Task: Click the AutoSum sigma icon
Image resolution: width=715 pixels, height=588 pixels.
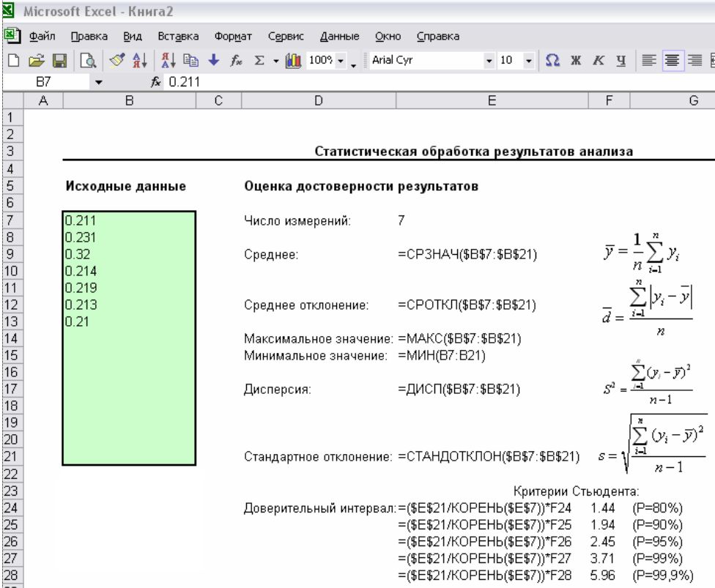Action: (x=259, y=60)
